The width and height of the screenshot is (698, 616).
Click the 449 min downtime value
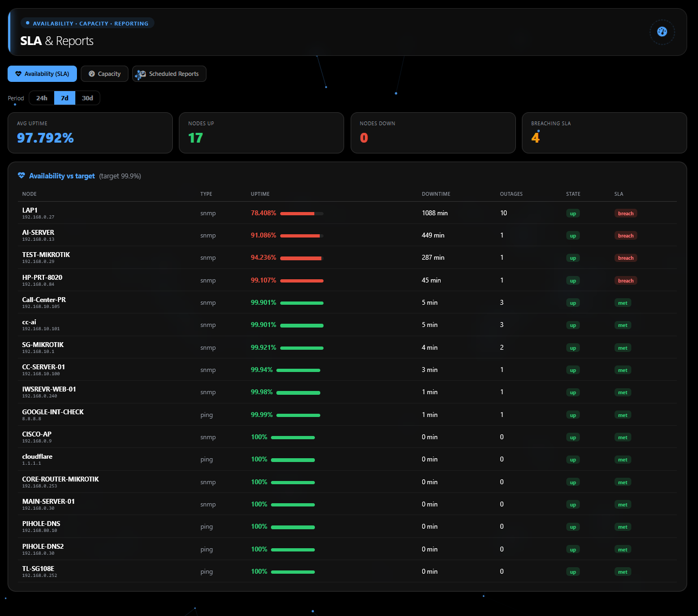tap(433, 235)
